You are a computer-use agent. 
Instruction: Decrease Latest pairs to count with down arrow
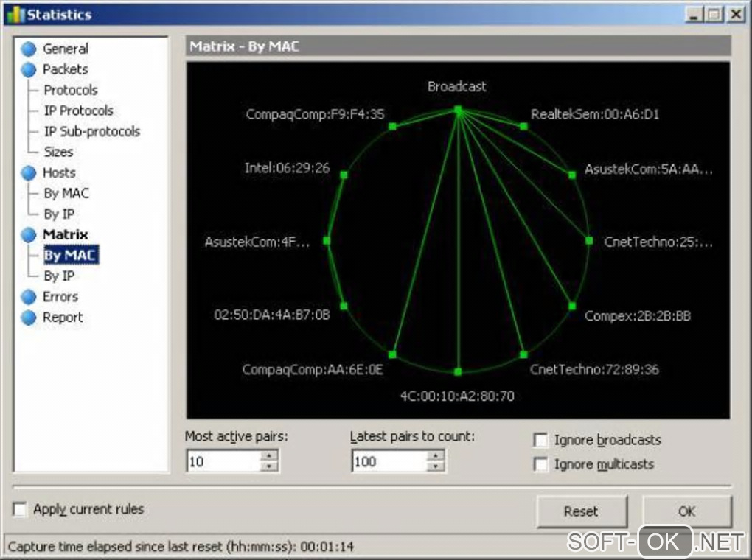(x=436, y=466)
